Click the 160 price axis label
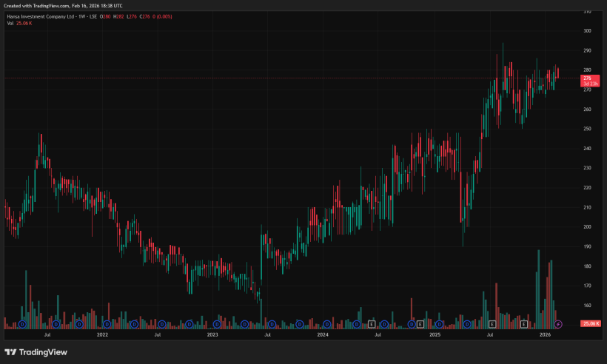607x364 pixels. coord(587,306)
